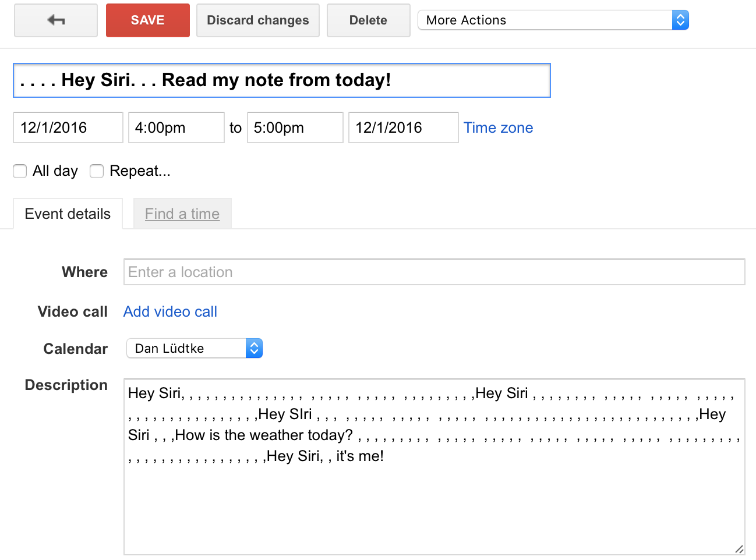Switch to the Find a time tab
Screen dimensions: 756x560
point(182,214)
